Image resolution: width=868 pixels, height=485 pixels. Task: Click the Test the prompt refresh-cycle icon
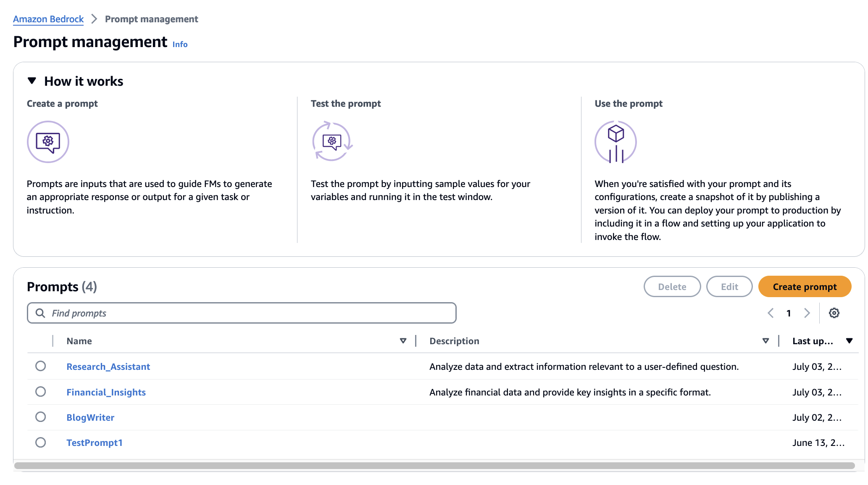pyautogui.click(x=332, y=142)
